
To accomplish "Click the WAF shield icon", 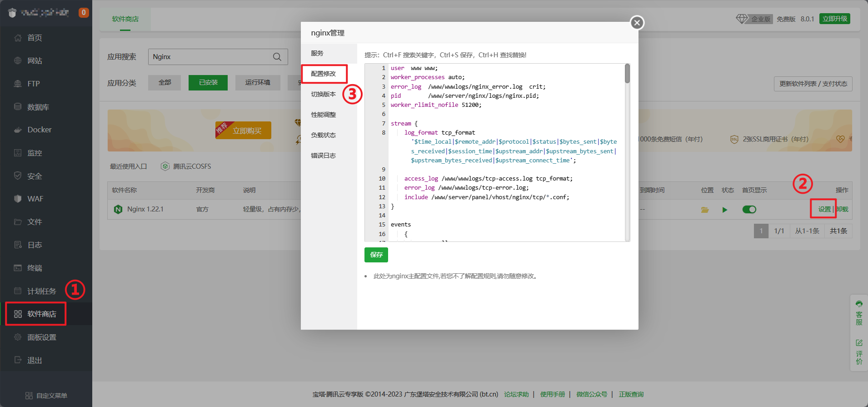I will click(x=18, y=199).
